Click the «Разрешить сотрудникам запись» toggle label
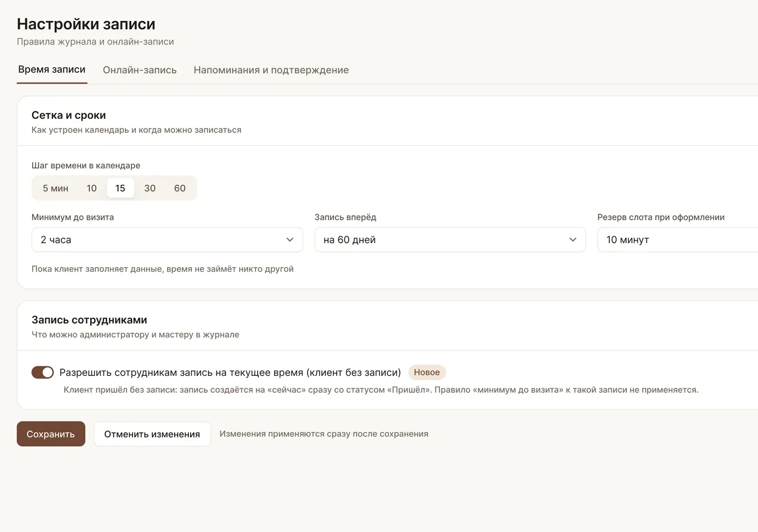Screen dimensions: 758x532 (230, 373)
